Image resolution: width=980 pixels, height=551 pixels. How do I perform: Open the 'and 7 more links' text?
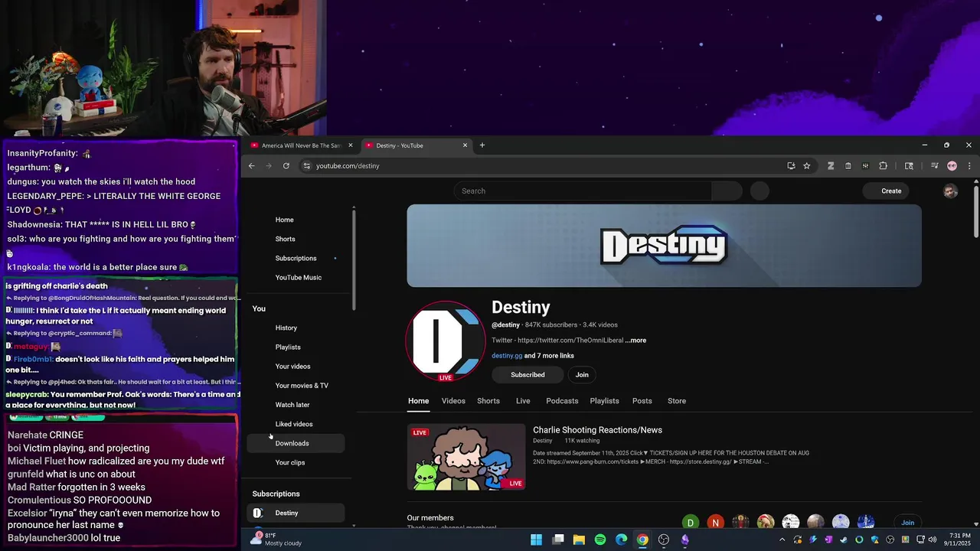(x=549, y=356)
